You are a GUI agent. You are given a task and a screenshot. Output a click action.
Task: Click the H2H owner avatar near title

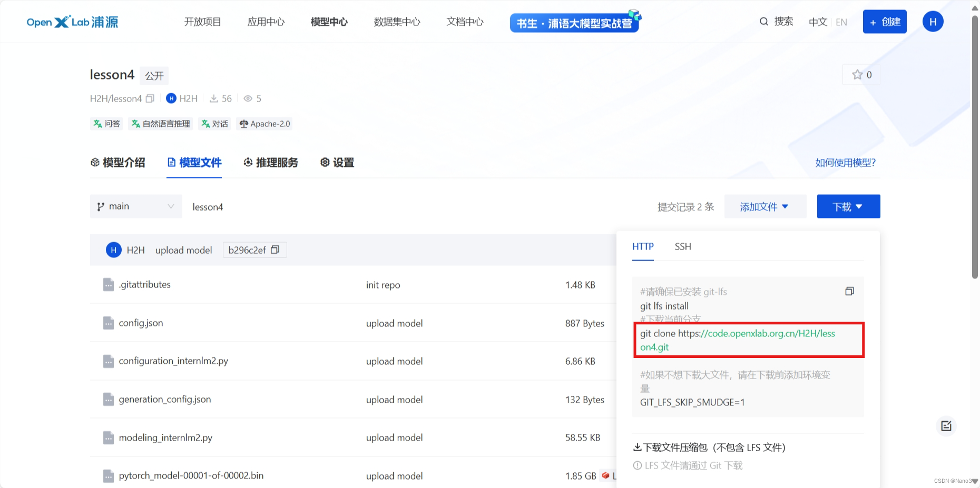click(171, 98)
